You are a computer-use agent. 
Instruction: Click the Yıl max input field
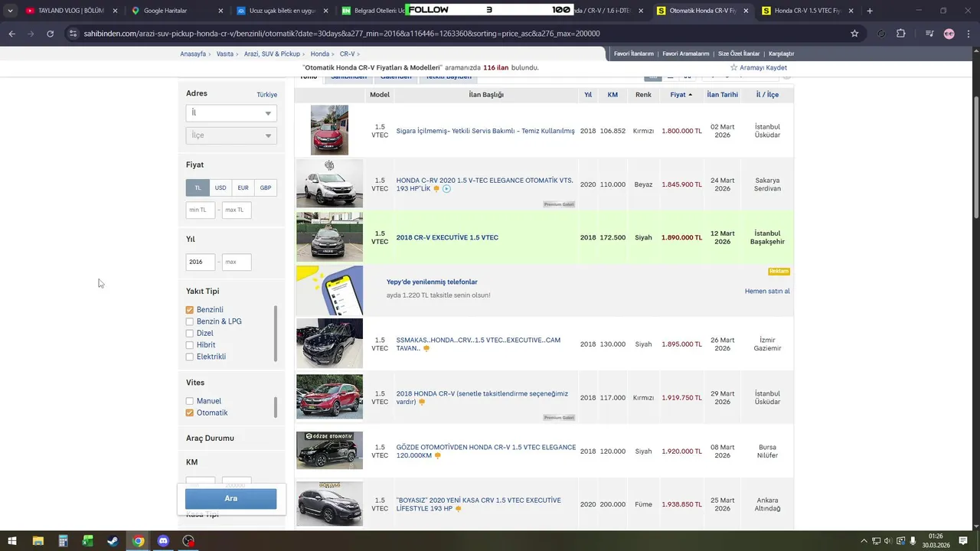tap(237, 262)
